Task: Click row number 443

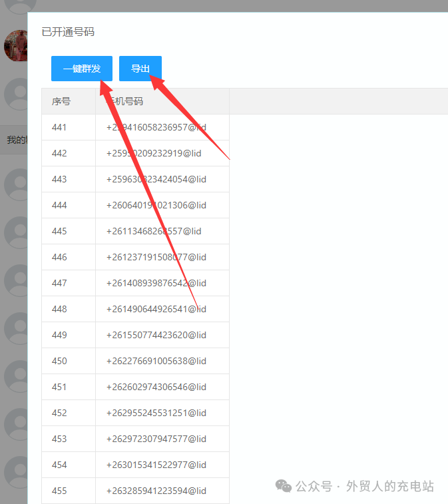Action: (x=59, y=179)
